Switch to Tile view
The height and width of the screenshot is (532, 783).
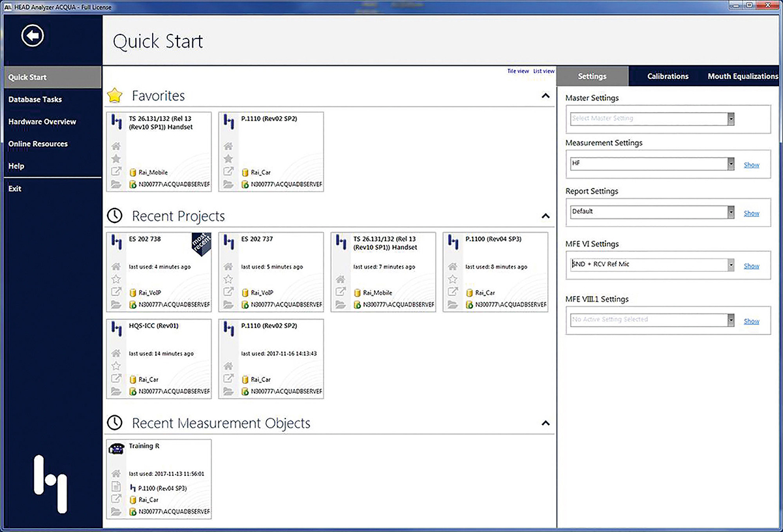[518, 71]
